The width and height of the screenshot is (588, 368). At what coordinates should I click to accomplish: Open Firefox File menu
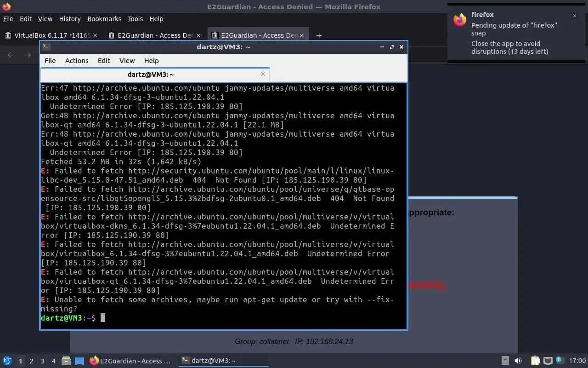pos(8,19)
